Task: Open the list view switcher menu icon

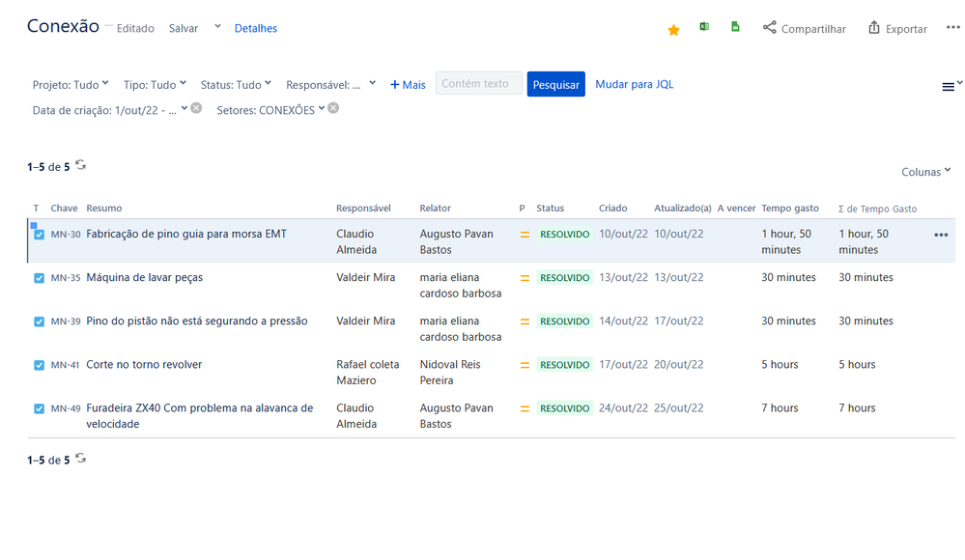Action: click(951, 86)
